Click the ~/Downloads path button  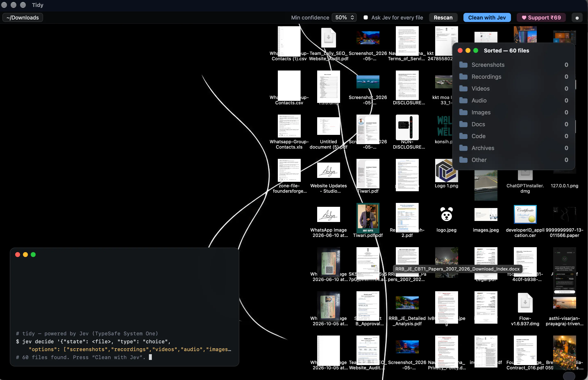click(x=23, y=17)
